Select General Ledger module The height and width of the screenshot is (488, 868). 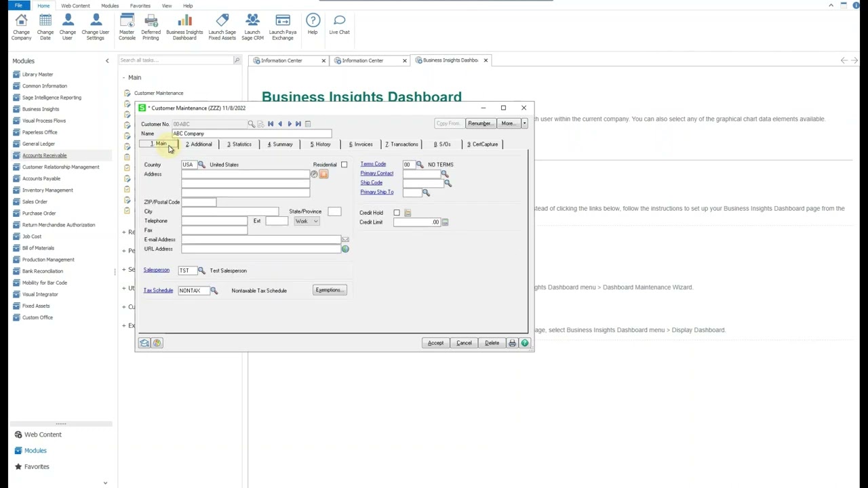pos(39,144)
